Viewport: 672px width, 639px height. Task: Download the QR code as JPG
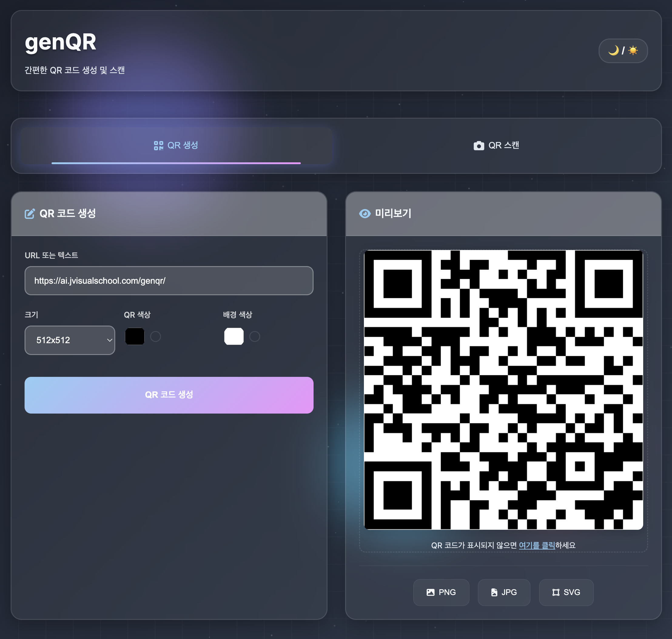(x=504, y=592)
